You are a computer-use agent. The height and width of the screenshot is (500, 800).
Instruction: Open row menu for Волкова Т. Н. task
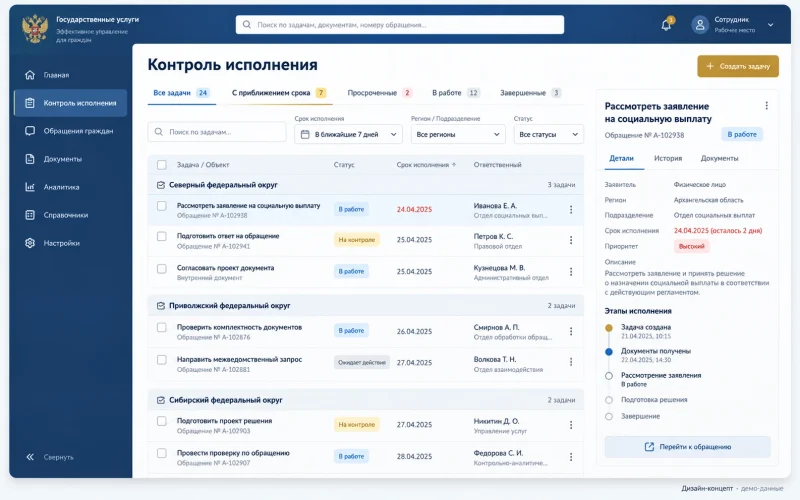click(571, 362)
